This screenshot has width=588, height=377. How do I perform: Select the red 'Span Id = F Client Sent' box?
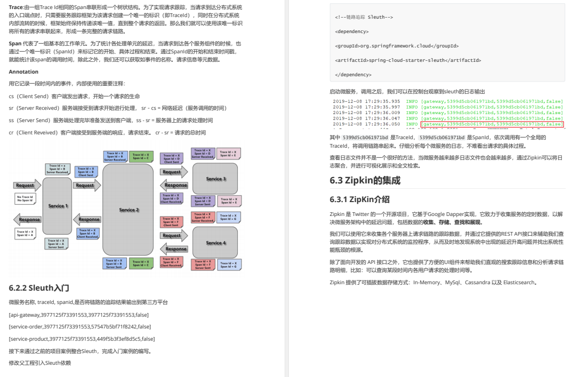click(172, 221)
